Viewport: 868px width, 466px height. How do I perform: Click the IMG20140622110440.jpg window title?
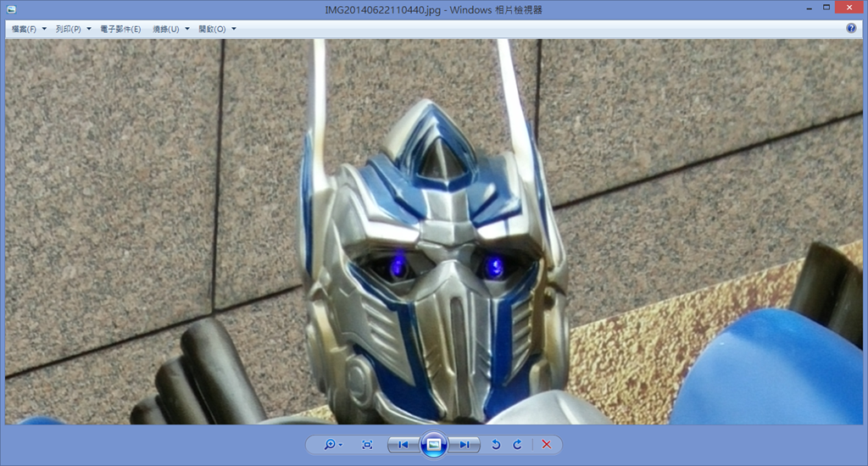[x=433, y=10]
